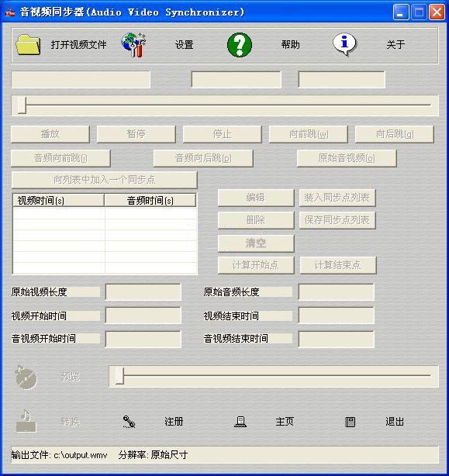
Task: Click the 清空 clear button
Action: pyautogui.click(x=256, y=243)
